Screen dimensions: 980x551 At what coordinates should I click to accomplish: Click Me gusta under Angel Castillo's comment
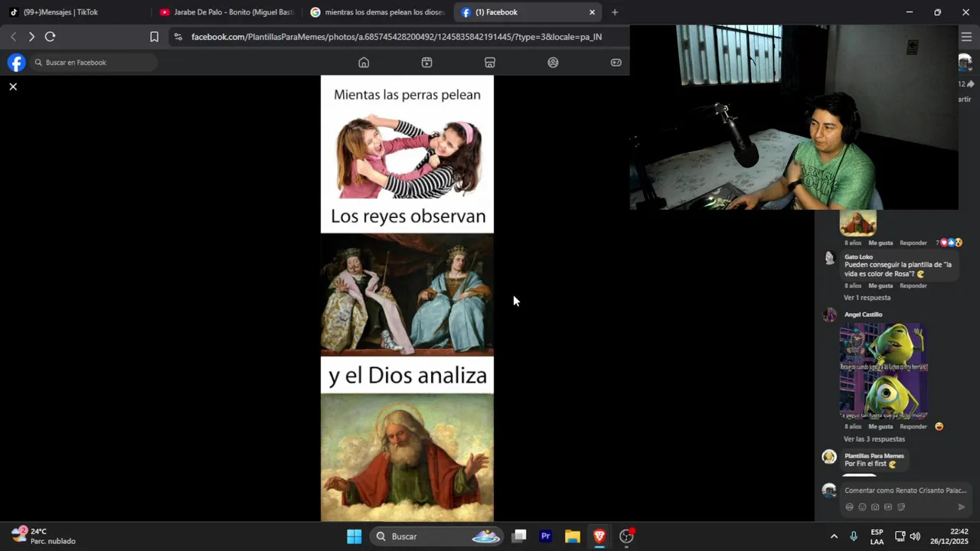pyautogui.click(x=880, y=427)
